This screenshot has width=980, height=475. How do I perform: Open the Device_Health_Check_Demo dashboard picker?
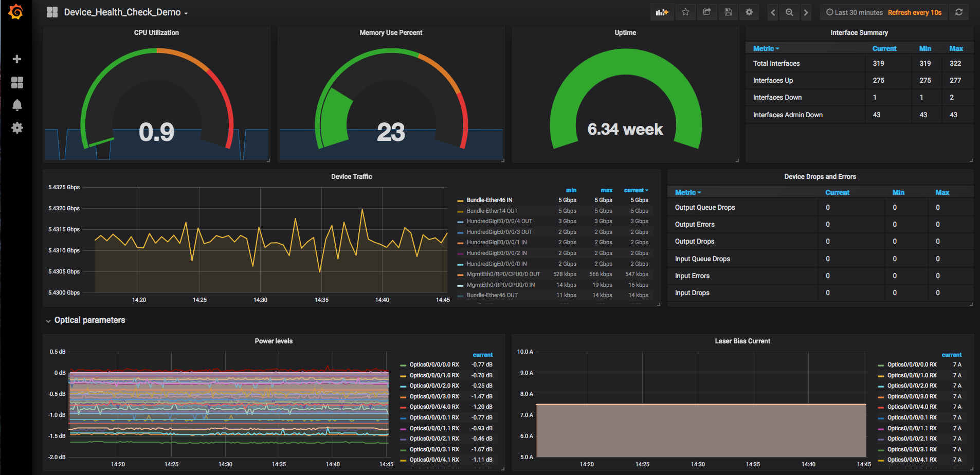[125, 12]
